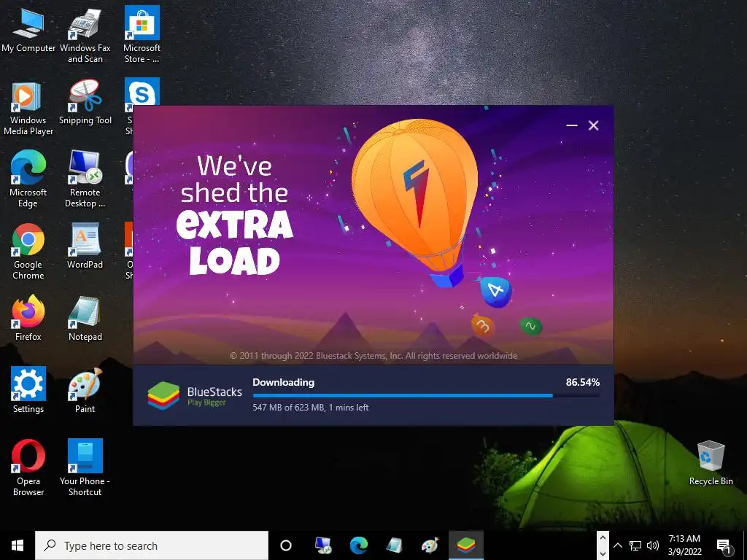Minimize the BlueStacks installer window
This screenshot has width=747, height=560.
coord(572,125)
